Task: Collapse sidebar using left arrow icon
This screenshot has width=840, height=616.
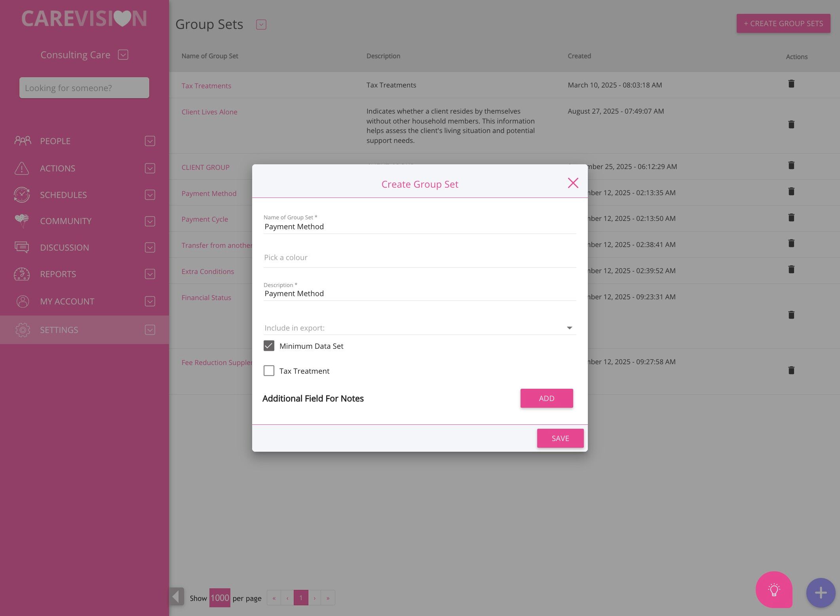Action: 177,597
